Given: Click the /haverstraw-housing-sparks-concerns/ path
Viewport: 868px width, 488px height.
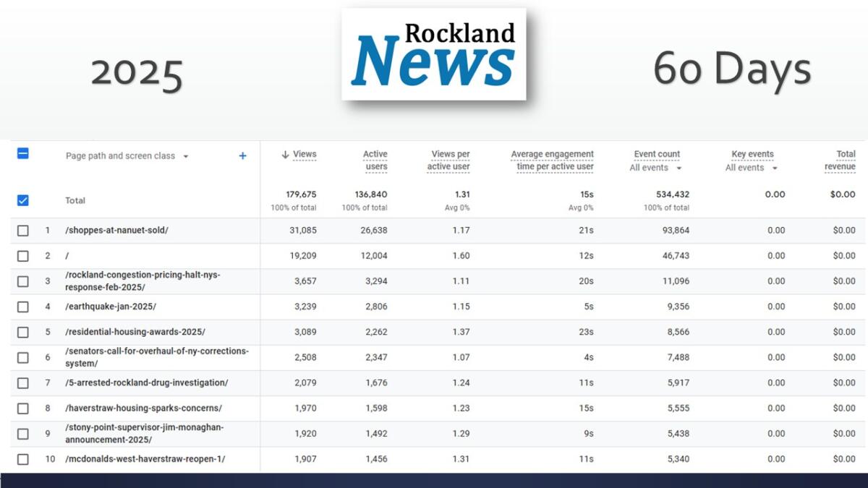Looking at the screenshot, I should (x=143, y=408).
